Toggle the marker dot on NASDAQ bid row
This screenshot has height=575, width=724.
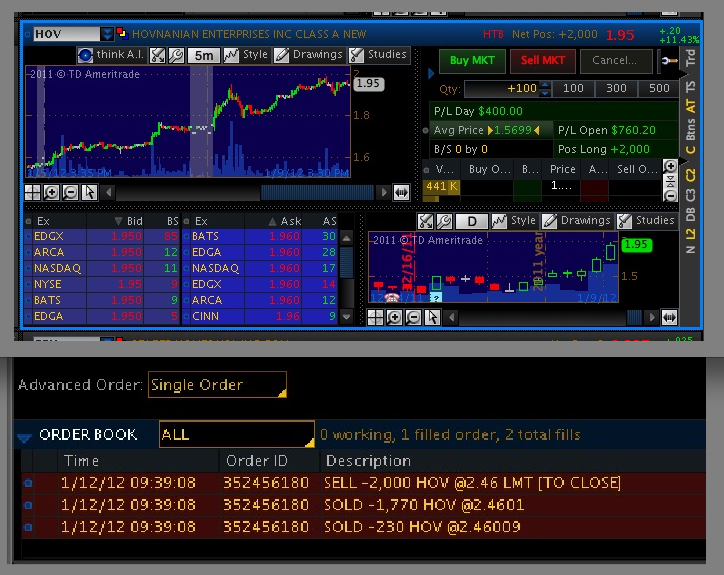pyautogui.click(x=28, y=268)
